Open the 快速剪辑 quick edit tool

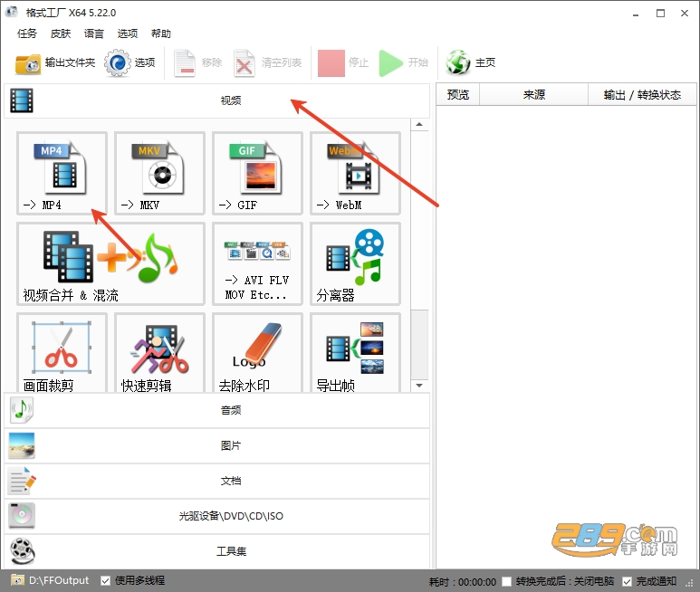[x=159, y=352]
